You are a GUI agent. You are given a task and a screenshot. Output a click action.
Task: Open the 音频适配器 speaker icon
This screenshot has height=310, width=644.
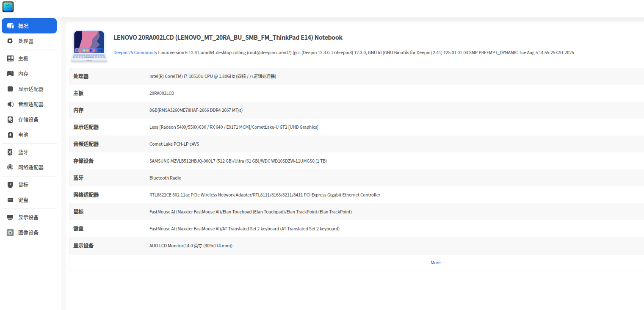tap(10, 104)
